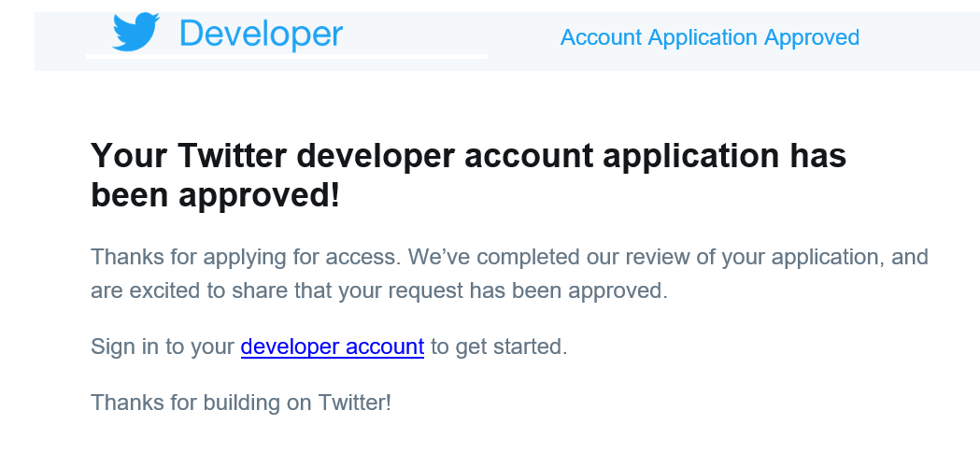Open the developer account hyperlink

(333, 347)
